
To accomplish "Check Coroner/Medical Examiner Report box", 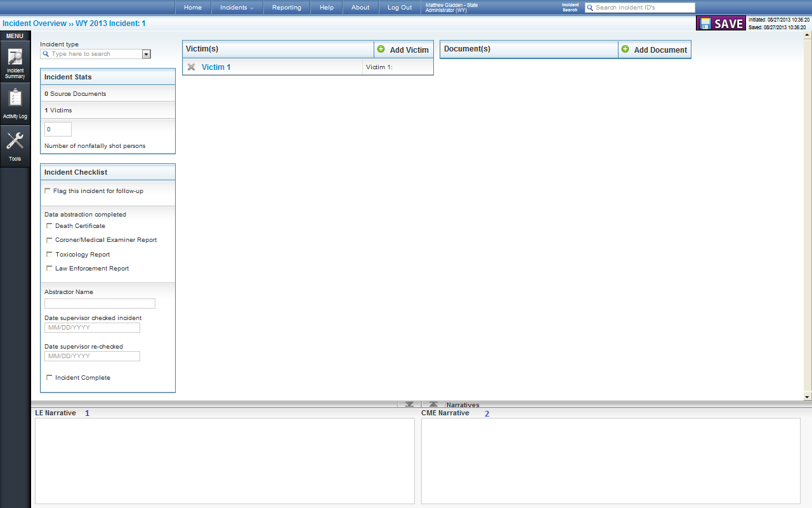I will coord(49,240).
